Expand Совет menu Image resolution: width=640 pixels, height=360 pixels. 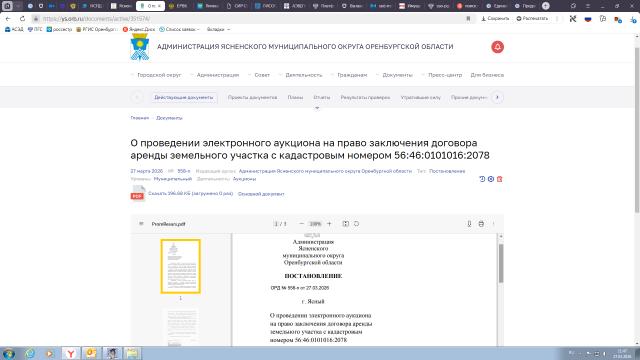[262, 75]
